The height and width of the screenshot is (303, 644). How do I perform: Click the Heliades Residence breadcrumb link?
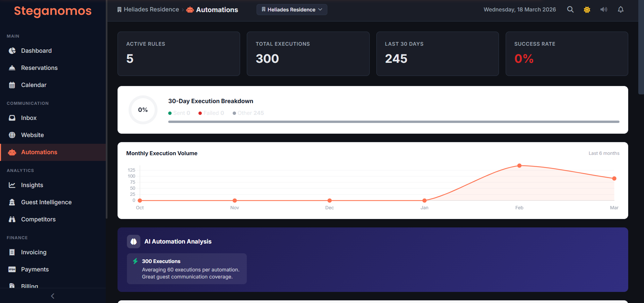tap(151, 9)
